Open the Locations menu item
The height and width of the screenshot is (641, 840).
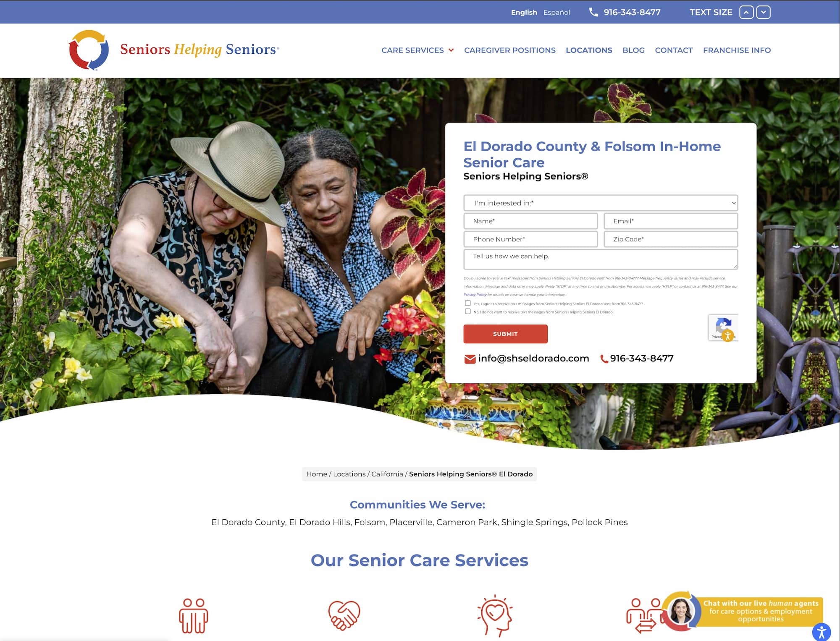click(x=589, y=50)
